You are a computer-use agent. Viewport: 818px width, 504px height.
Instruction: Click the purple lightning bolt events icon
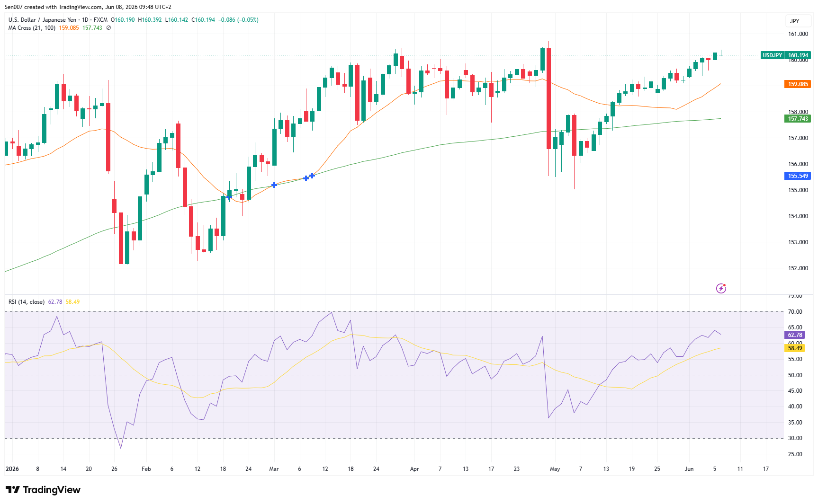pos(721,288)
